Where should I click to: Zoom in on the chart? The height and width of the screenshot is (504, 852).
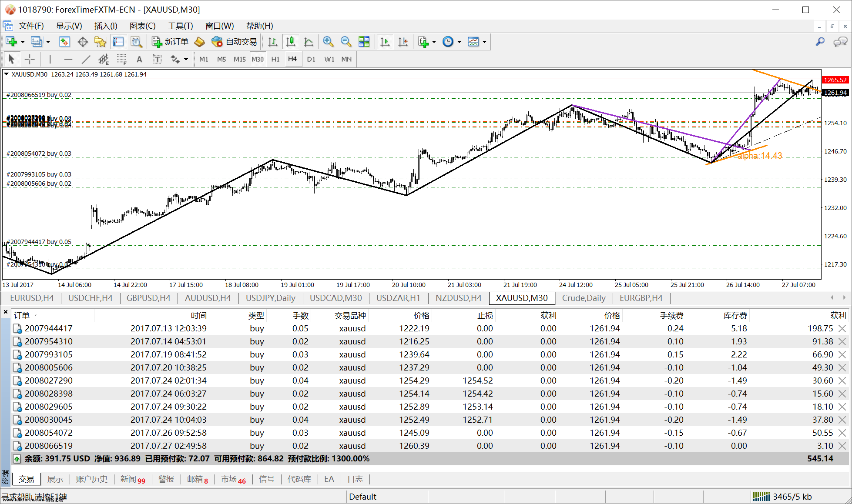328,42
